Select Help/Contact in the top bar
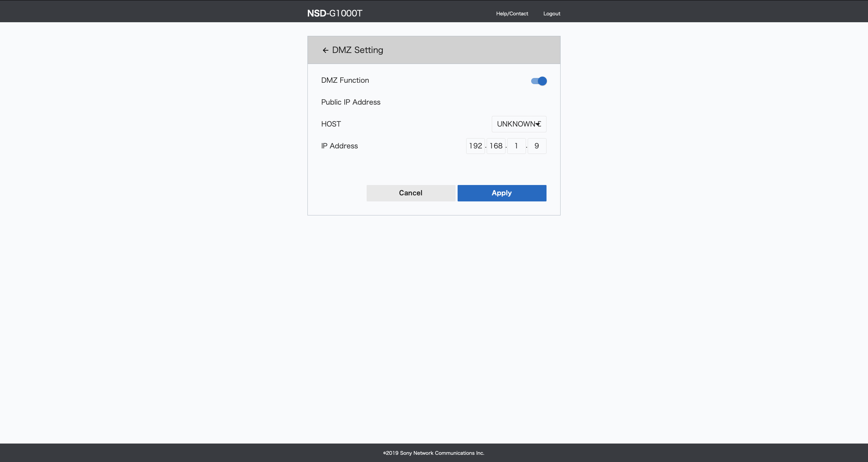 [x=512, y=14]
